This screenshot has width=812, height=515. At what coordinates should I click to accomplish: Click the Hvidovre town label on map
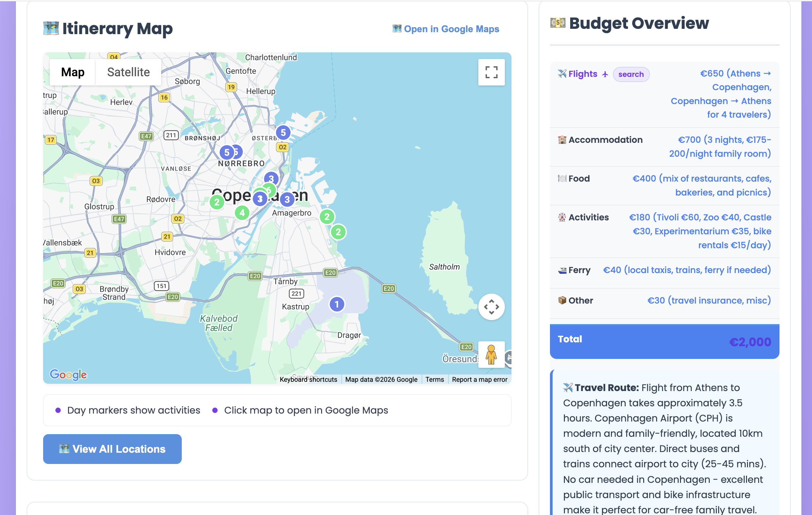click(170, 252)
